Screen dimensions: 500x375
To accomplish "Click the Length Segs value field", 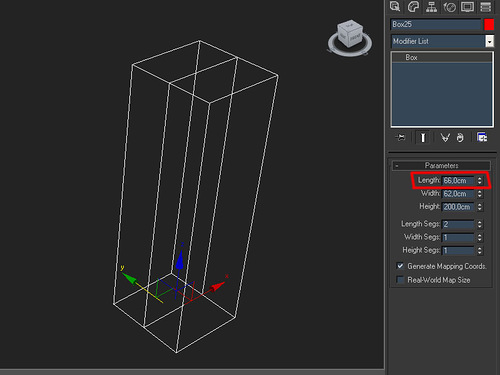I will [458, 224].
